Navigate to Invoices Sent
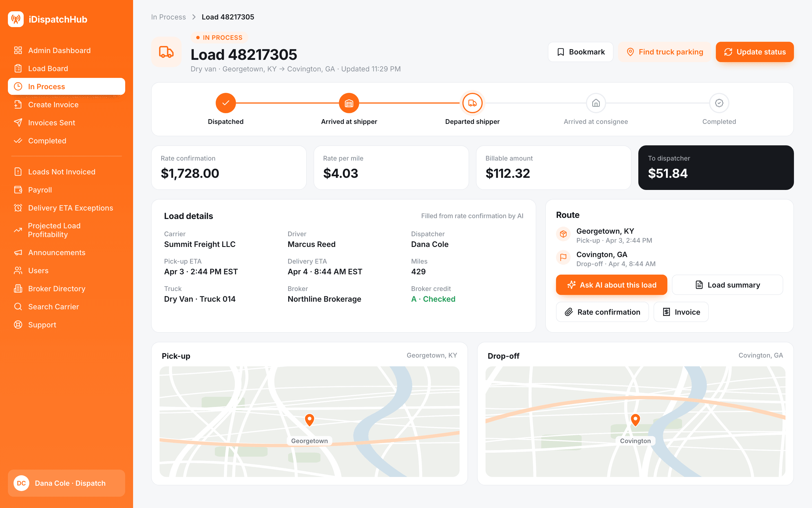This screenshot has height=508, width=812. coord(67,123)
